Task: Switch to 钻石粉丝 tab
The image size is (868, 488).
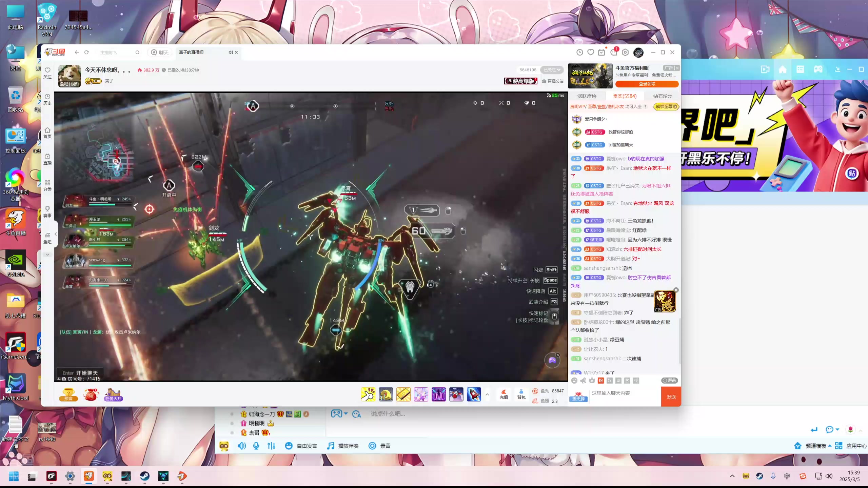Action: click(x=663, y=96)
